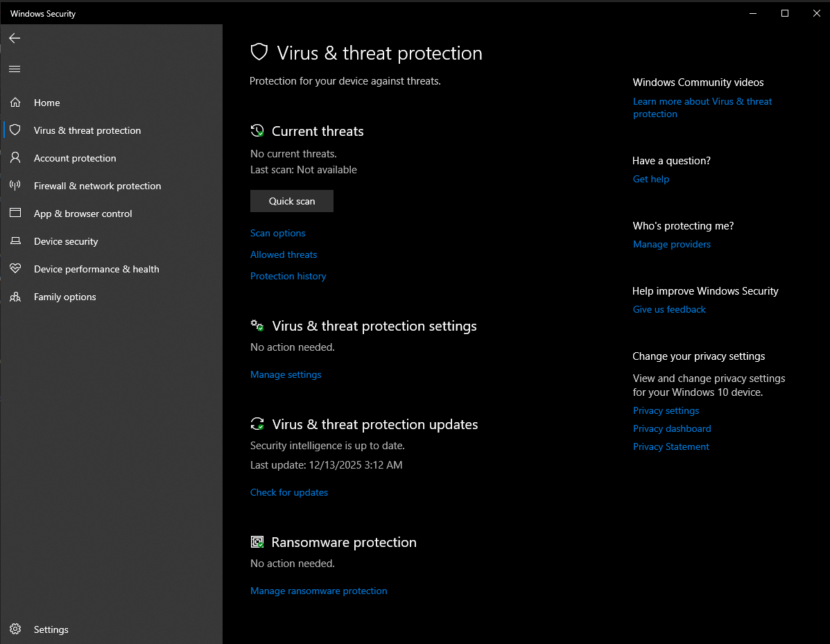Open Device security laptop icon

point(15,241)
